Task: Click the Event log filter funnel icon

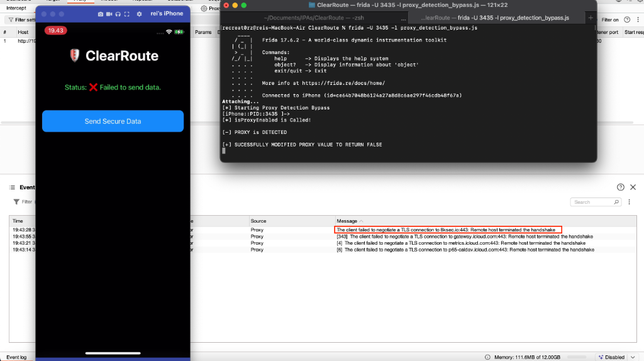Action: pyautogui.click(x=16, y=202)
